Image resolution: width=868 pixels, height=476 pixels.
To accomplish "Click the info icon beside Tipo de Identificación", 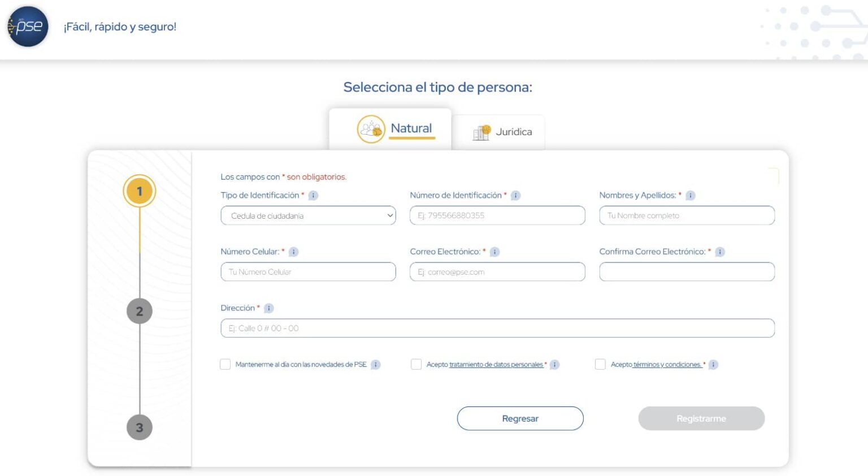I will (314, 196).
